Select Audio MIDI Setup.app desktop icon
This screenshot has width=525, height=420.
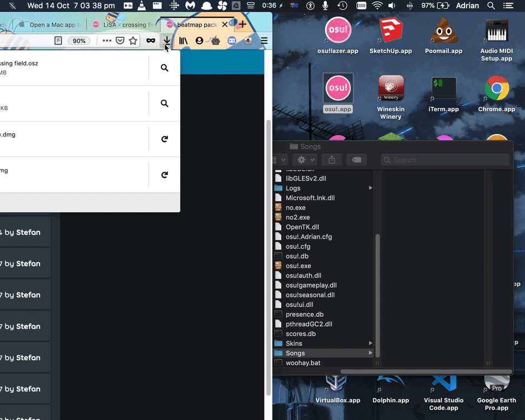click(x=496, y=40)
